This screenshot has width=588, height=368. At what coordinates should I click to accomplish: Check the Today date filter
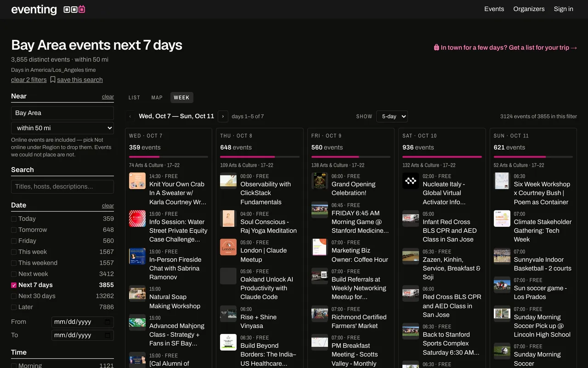pyautogui.click(x=14, y=219)
